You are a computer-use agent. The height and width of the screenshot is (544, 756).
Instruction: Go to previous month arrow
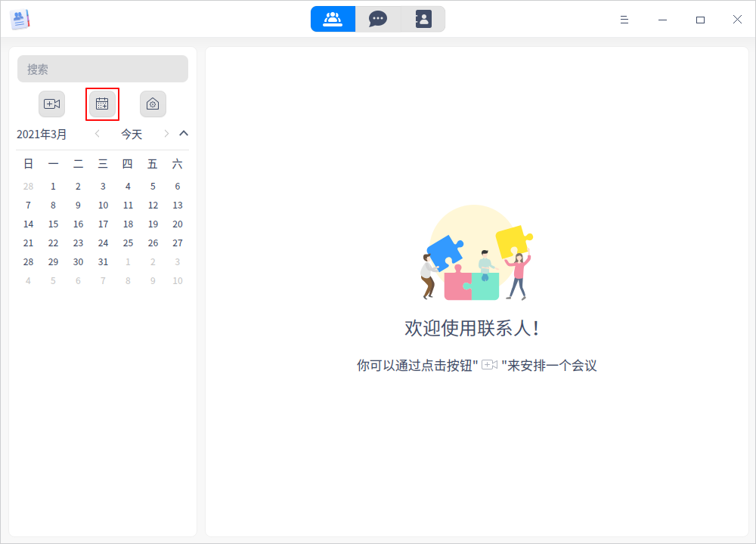(98, 134)
